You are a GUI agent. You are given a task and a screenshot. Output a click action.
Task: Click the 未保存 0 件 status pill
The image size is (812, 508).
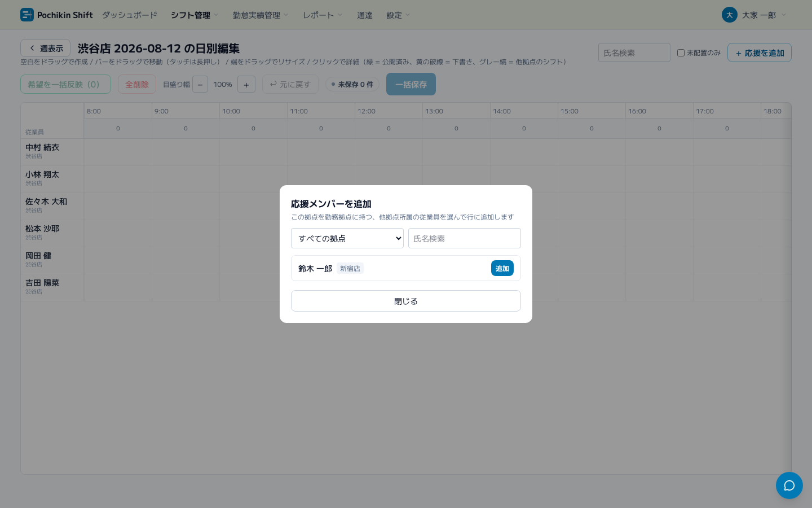pos(352,84)
